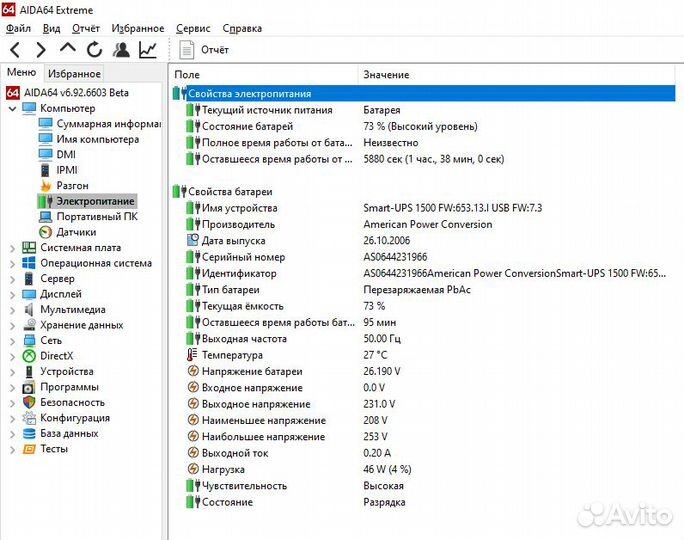Screen dimensions: 684x540
Task: Expand the Дисплей tree node
Action: (13, 295)
